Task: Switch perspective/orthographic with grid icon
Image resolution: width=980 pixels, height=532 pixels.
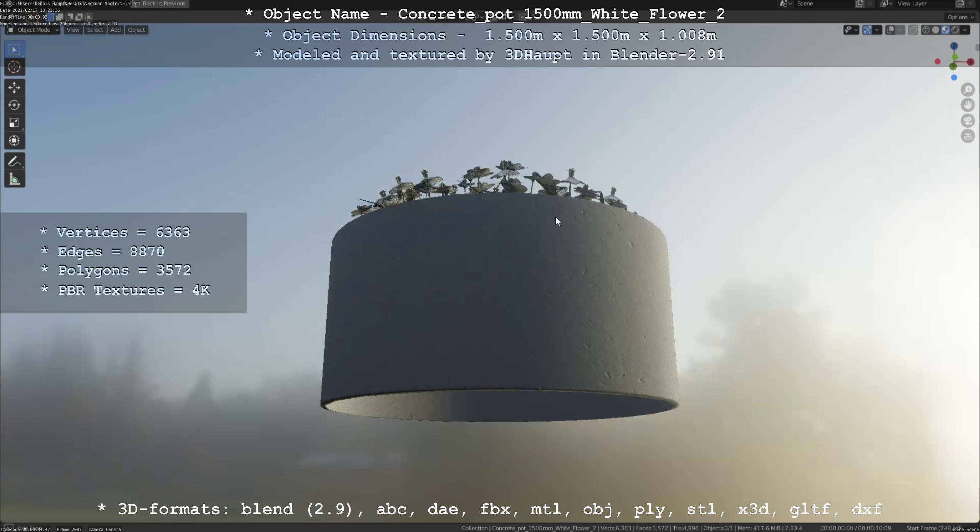Action: (x=968, y=136)
